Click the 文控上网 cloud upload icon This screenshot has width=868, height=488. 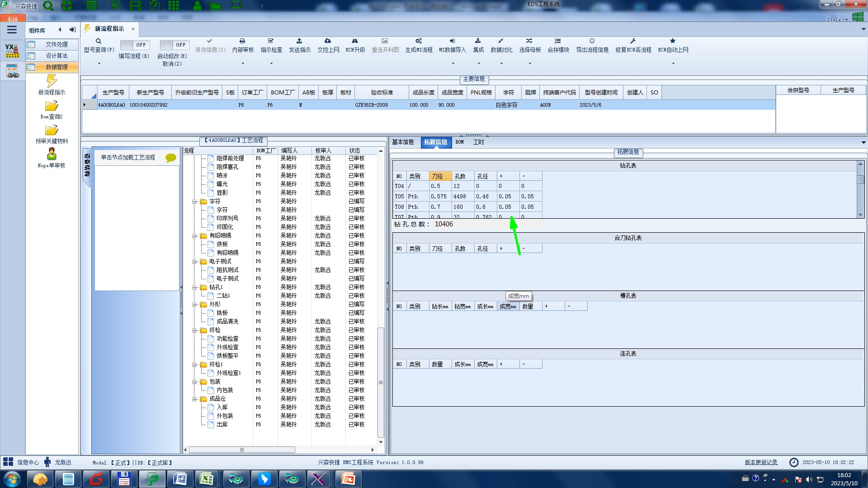(x=328, y=41)
